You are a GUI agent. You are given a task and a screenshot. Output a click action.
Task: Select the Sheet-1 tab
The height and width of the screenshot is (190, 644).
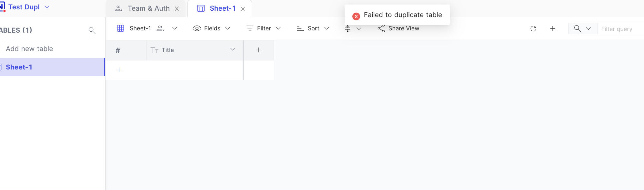[x=223, y=8]
